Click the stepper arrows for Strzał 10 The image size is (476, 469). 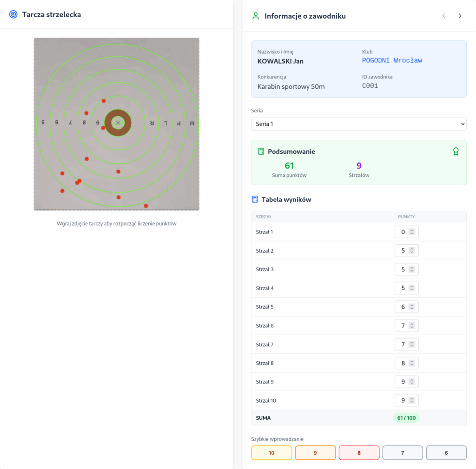[411, 400]
